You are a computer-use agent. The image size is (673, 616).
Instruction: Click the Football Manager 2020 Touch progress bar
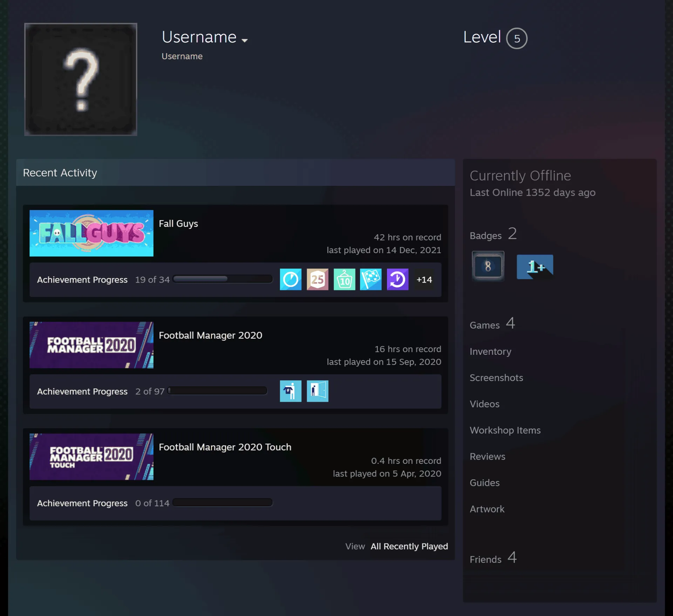223,502
